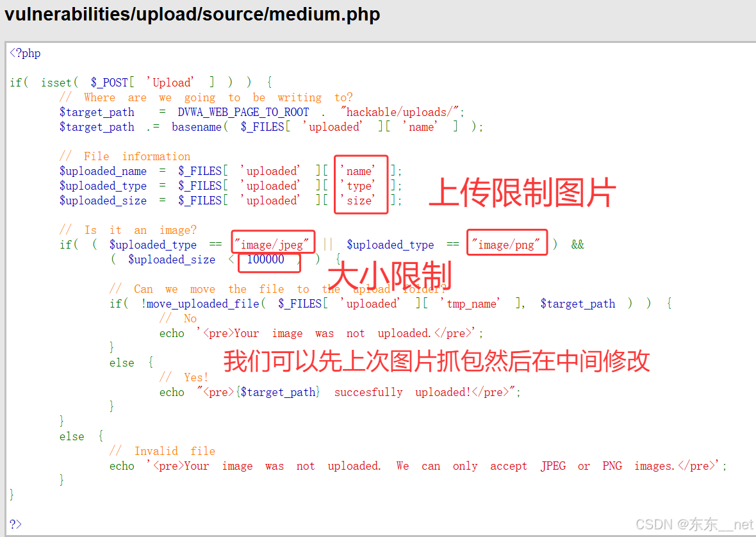Click the $target_path .= assignment variable

pos(97,127)
